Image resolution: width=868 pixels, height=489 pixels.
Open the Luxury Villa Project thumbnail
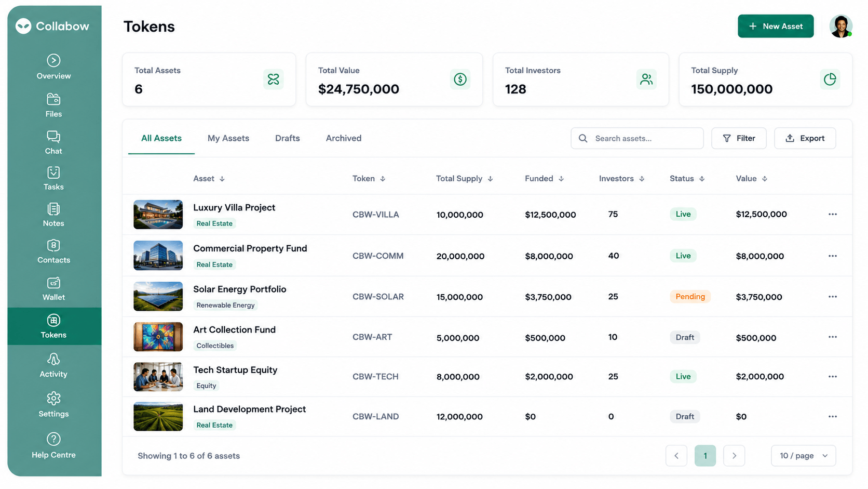[x=158, y=214]
